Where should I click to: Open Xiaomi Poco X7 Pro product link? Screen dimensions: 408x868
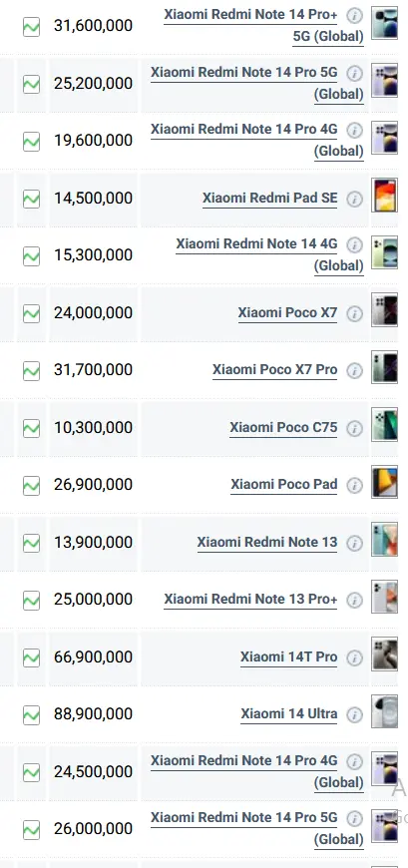274,369
